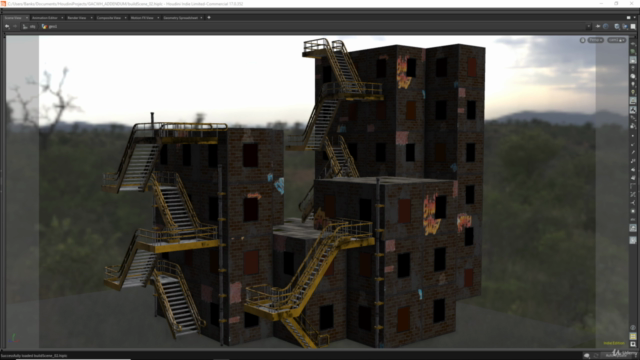Switch to the Composite View tab
This screenshot has height=360, width=640.
(x=109, y=18)
